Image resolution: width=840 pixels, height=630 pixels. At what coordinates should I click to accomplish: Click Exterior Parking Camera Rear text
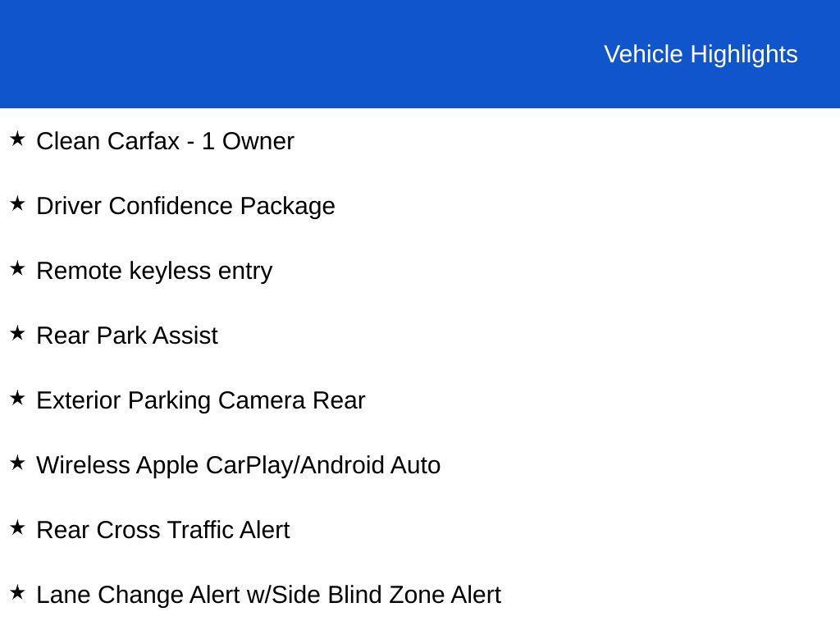point(201,400)
